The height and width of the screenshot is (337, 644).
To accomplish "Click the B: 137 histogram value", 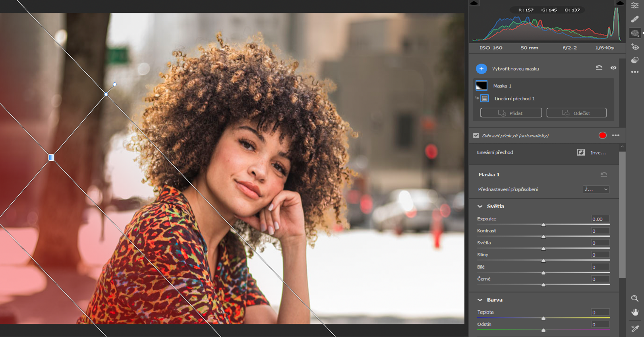I will 572,10.
